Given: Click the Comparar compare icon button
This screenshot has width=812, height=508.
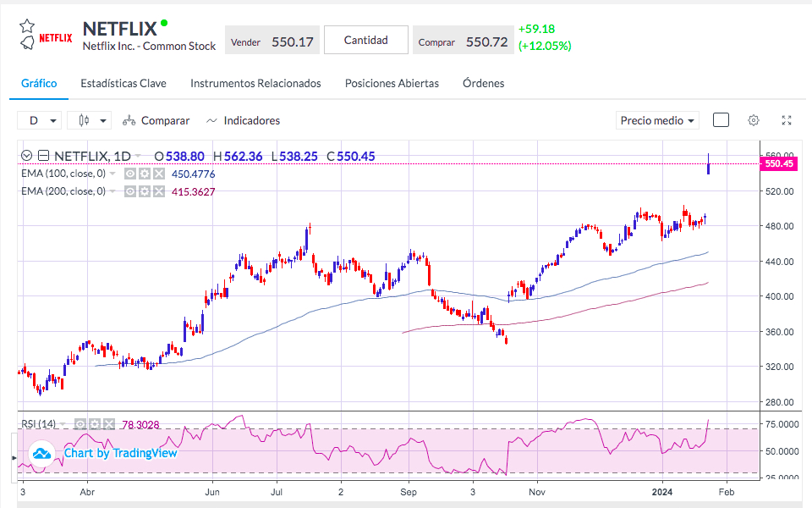Looking at the screenshot, I should 156,120.
